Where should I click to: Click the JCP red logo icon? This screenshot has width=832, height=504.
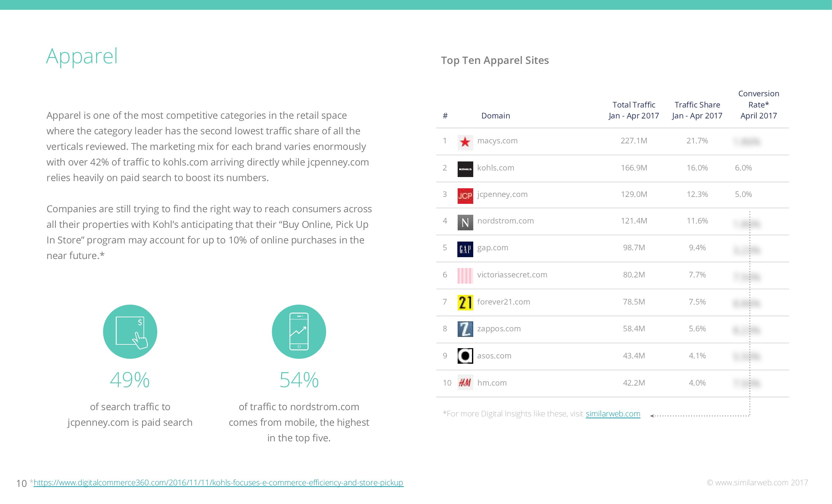pos(465,195)
